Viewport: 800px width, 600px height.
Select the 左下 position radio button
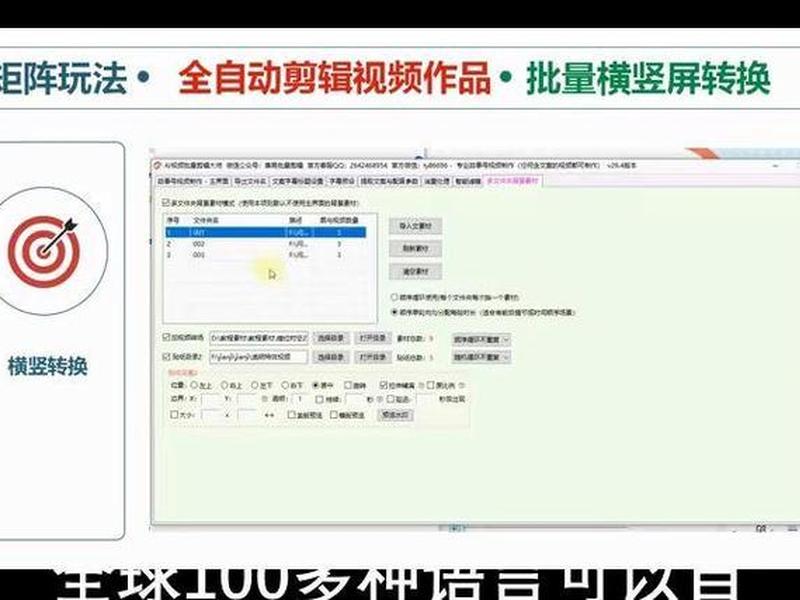coord(255,385)
